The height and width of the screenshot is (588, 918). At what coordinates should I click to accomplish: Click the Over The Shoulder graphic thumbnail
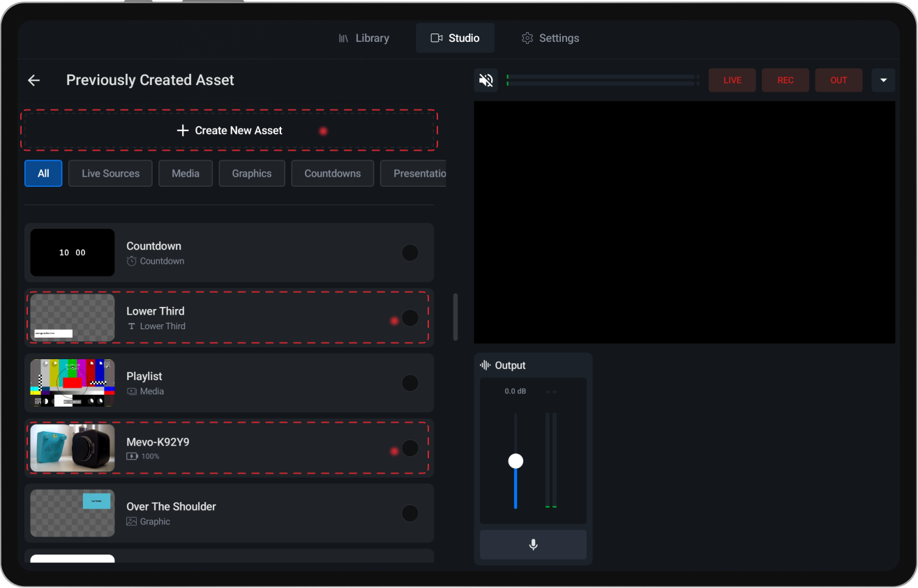click(x=72, y=513)
